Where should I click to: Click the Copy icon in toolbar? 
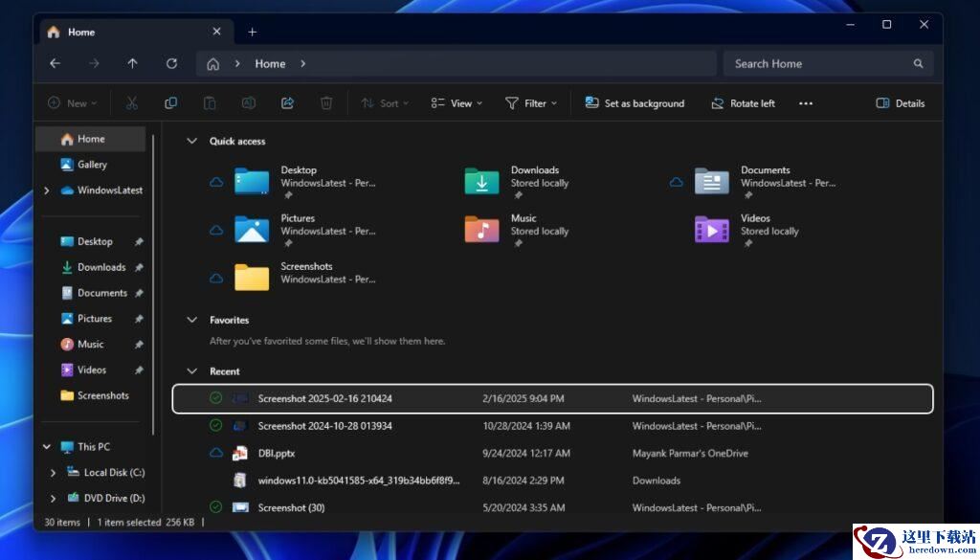click(170, 103)
